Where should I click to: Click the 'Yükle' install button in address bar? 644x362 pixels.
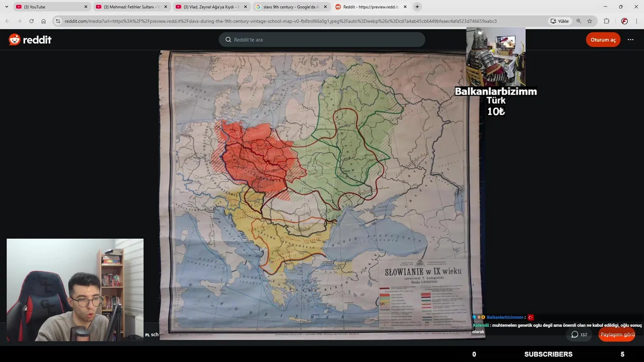tap(559, 21)
